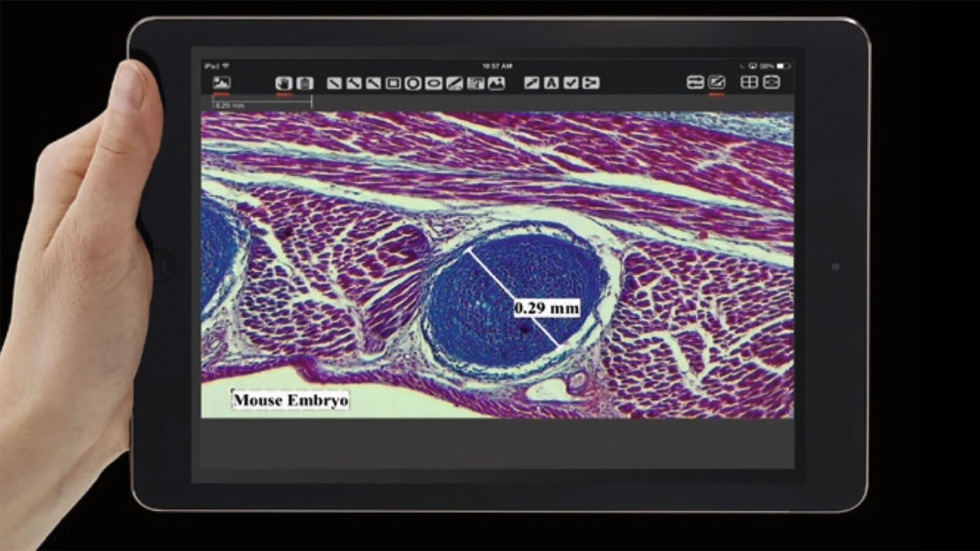Screen dimensions: 980x551
Task: Select the circle measurement tool
Action: tap(413, 83)
